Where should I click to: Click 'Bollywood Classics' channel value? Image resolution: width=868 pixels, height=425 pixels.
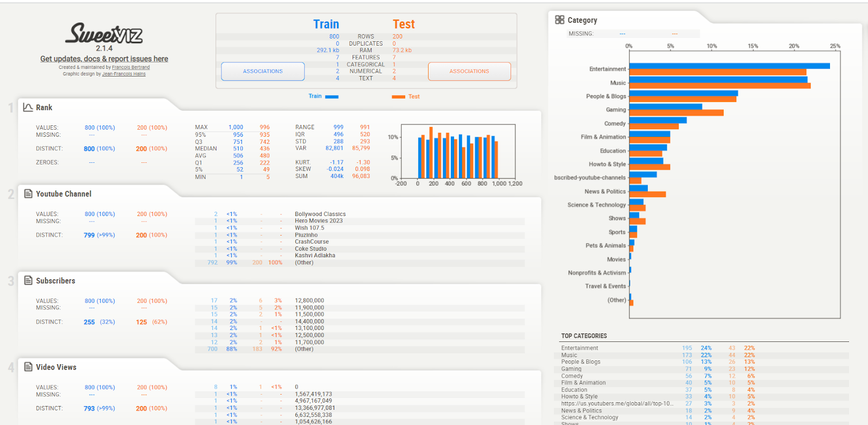click(x=320, y=214)
